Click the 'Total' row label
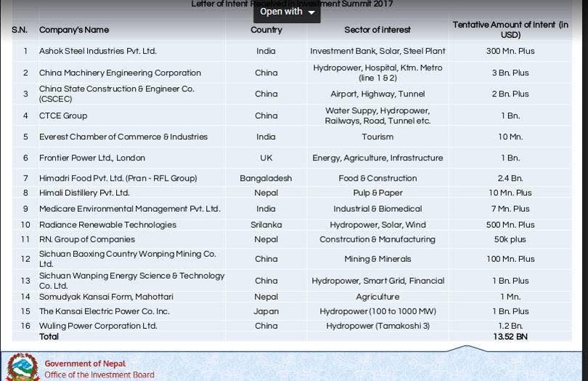 pyautogui.click(x=49, y=337)
